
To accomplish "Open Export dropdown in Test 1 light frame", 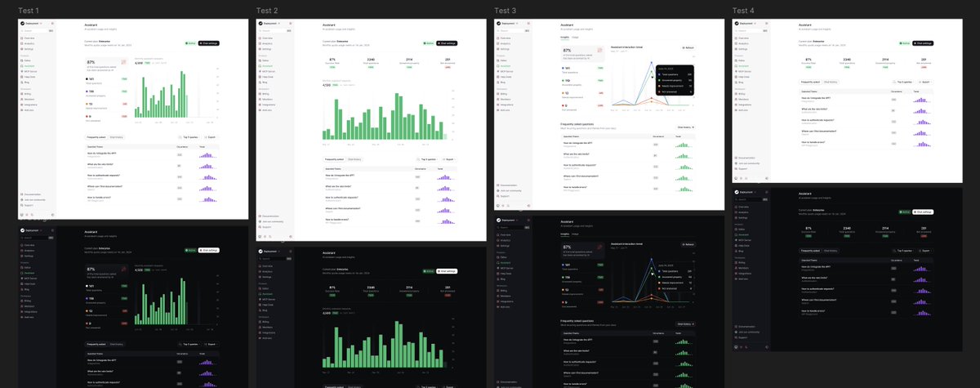I will [x=209, y=137].
